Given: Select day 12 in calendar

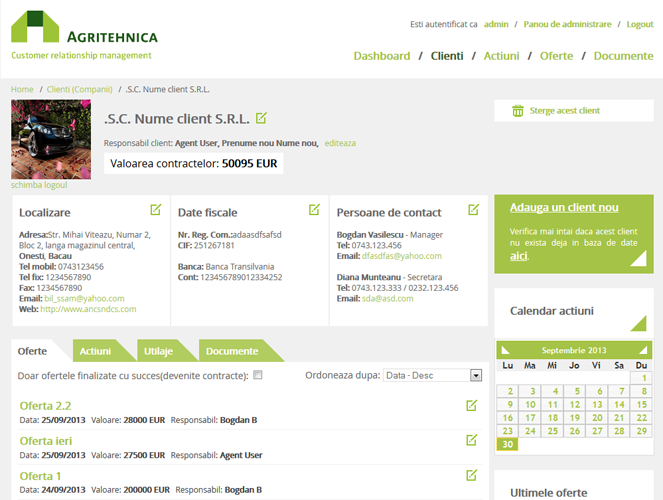Looking at the screenshot, I should point(574,404).
